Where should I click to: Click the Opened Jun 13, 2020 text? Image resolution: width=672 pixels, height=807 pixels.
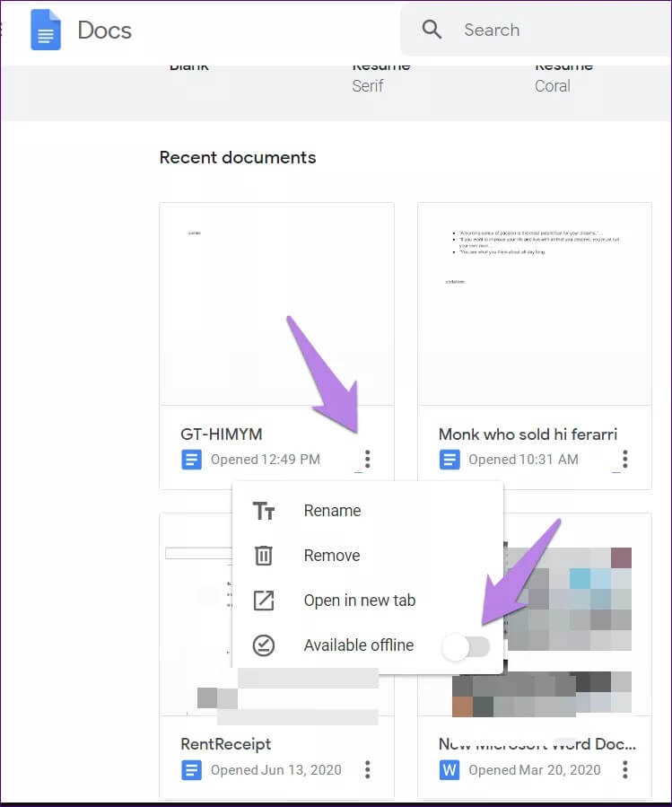276,770
